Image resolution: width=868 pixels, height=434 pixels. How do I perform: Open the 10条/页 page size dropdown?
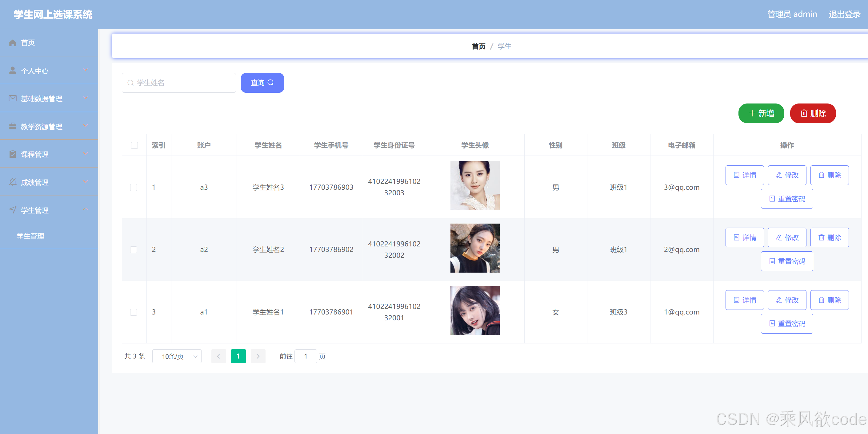pyautogui.click(x=177, y=356)
